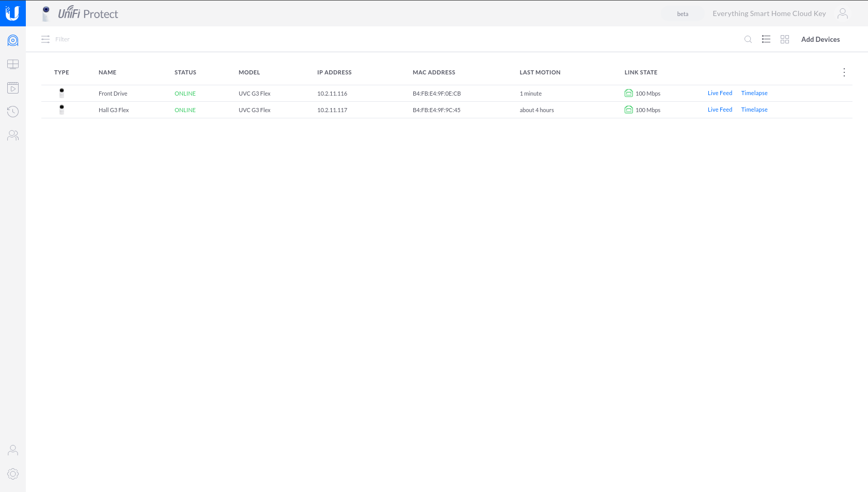Click Add Devices button

tap(820, 39)
